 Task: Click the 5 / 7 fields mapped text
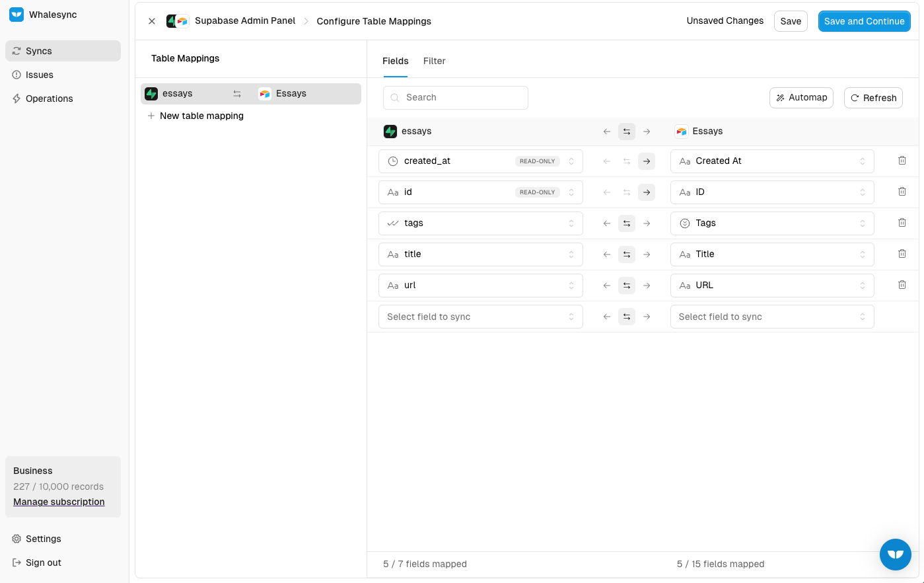click(425, 564)
